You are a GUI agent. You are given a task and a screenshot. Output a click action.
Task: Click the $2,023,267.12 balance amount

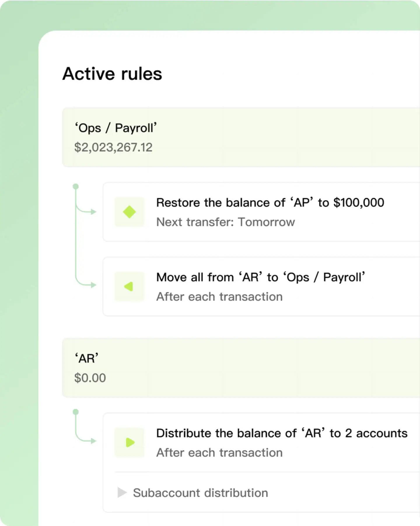point(113,147)
